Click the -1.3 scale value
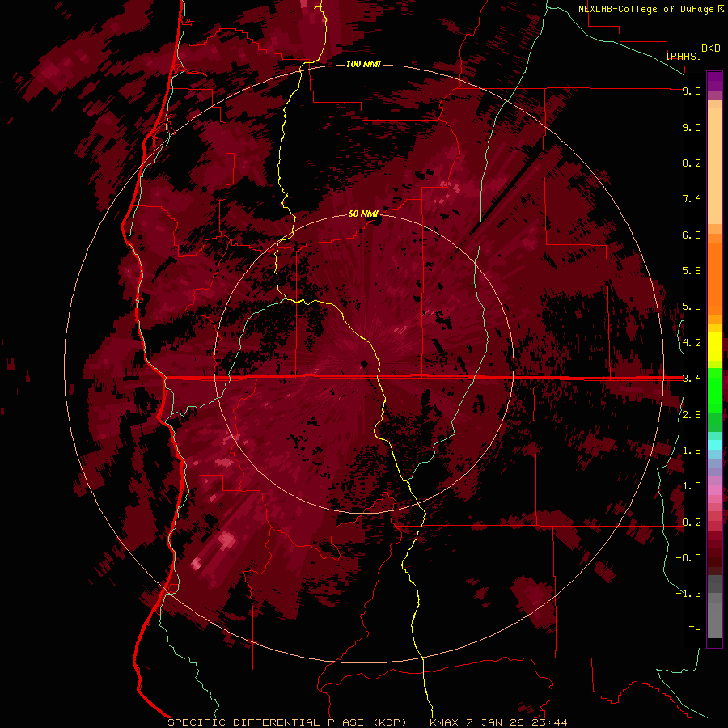The image size is (728, 728). pyautogui.click(x=688, y=594)
